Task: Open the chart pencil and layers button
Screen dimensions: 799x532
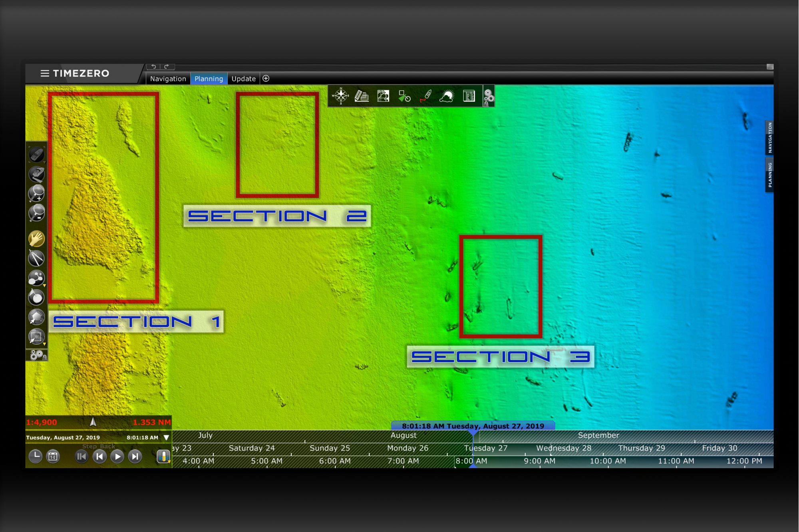Action: click(x=362, y=96)
